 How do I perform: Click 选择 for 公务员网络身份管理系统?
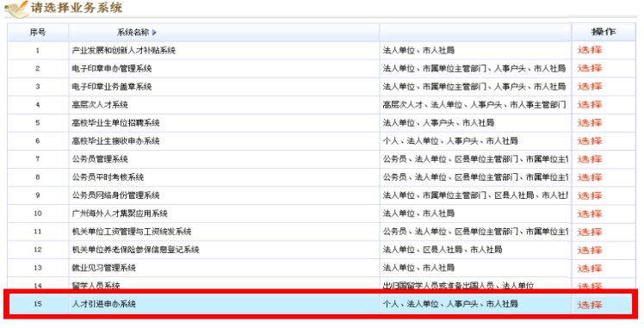click(x=590, y=195)
